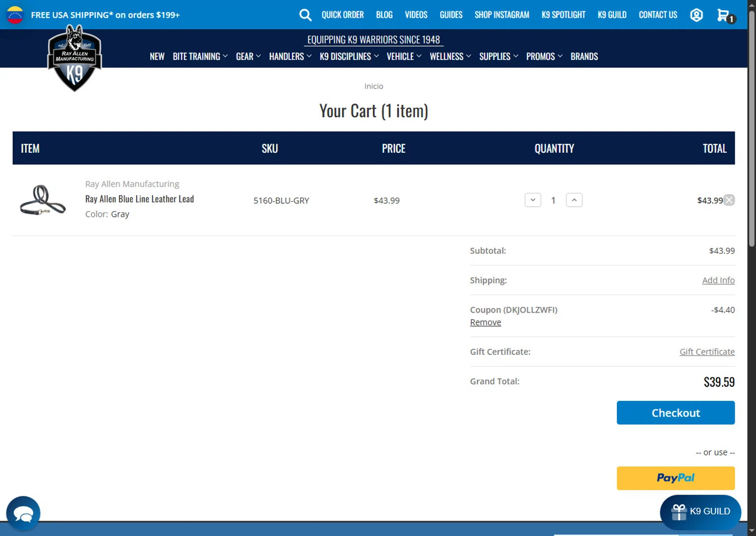Click the Inicio breadcrumb link
The height and width of the screenshot is (536, 756).
373,86
